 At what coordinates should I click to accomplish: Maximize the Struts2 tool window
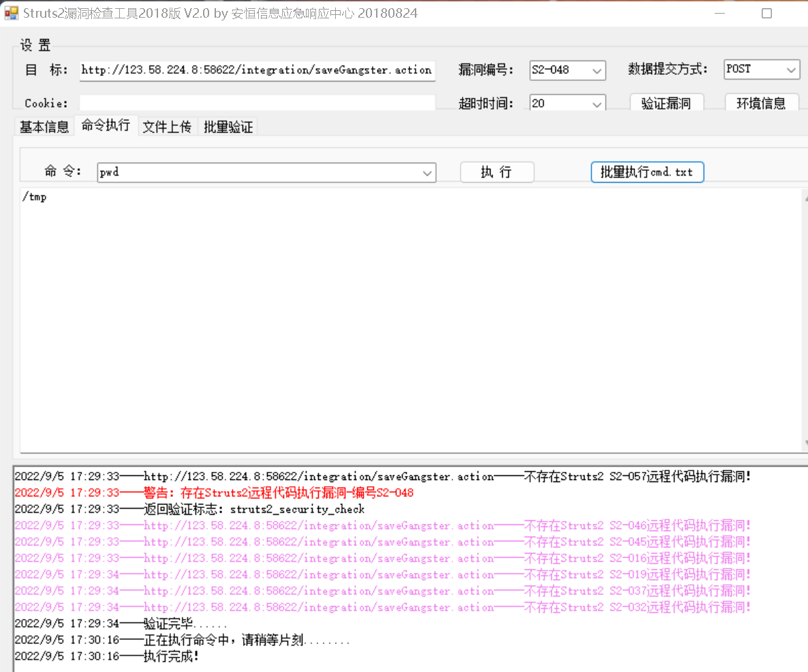(766, 14)
